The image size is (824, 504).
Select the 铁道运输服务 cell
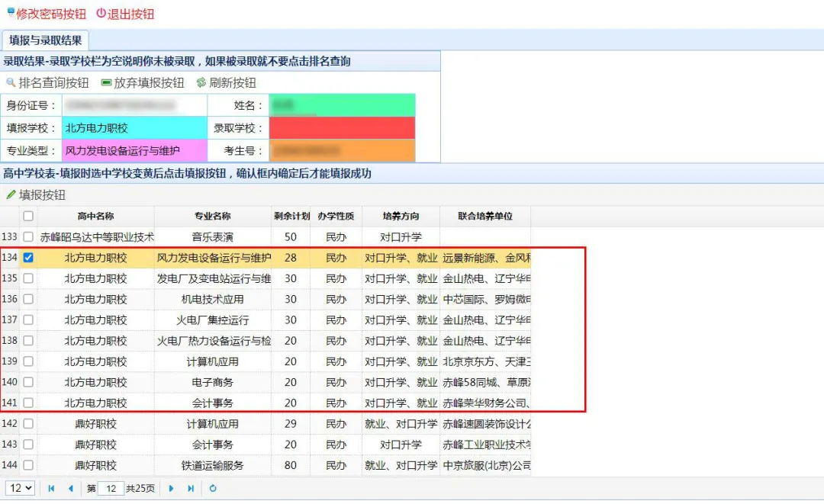(x=212, y=465)
